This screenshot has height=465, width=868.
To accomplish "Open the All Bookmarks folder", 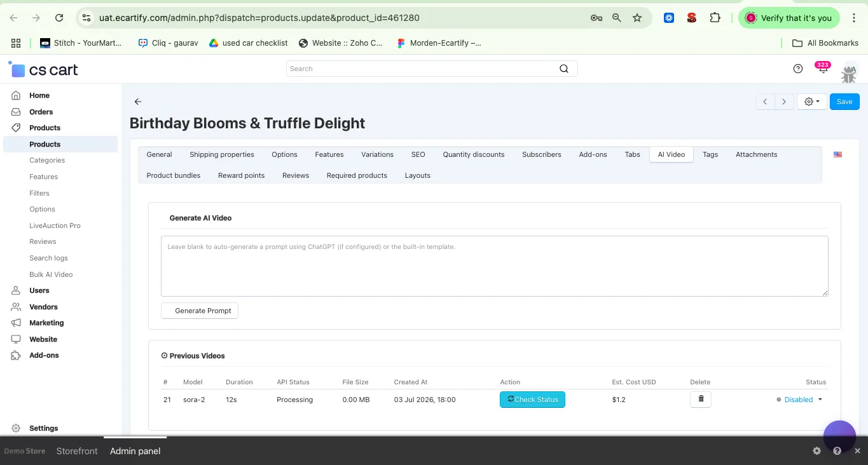I will 825,43.
